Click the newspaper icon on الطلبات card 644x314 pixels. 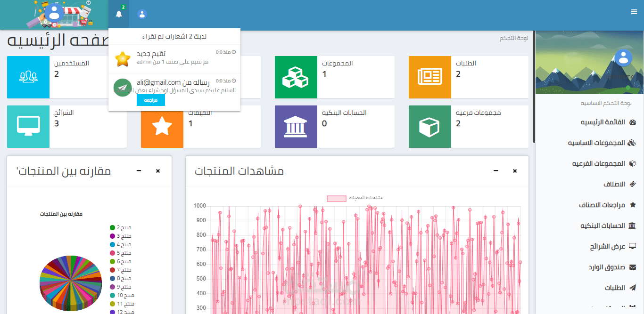(x=429, y=77)
